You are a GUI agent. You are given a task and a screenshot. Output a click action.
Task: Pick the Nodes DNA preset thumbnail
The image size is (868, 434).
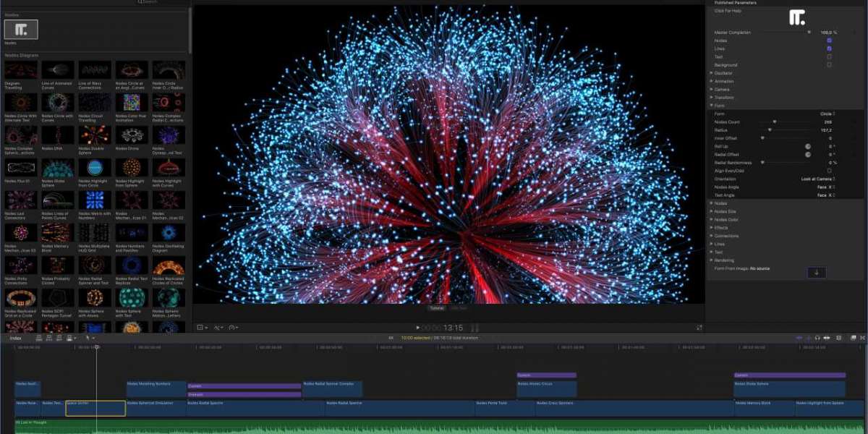[x=58, y=135]
